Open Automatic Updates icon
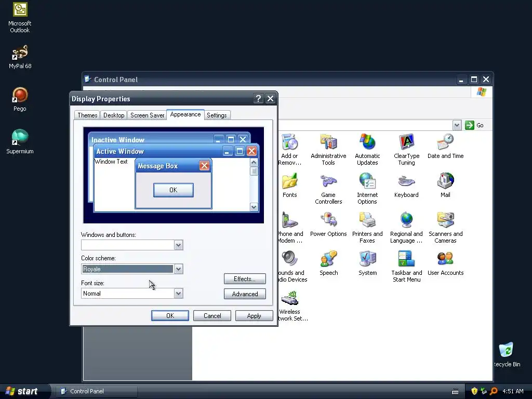 (367, 149)
